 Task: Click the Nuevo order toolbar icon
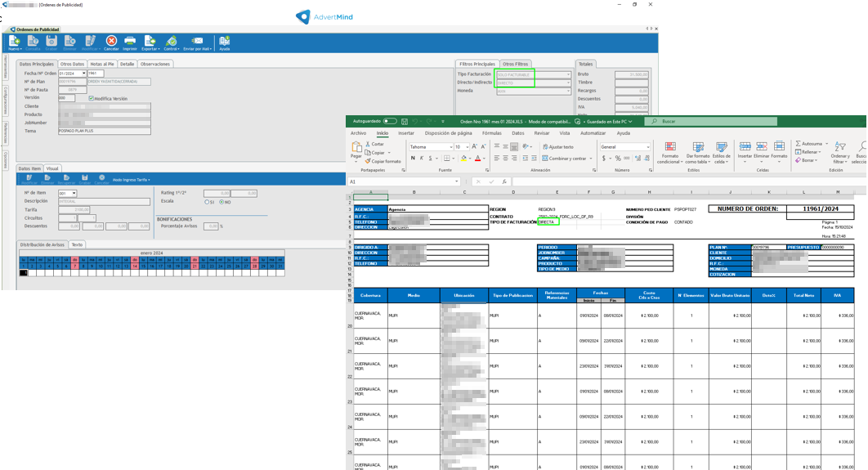click(14, 42)
